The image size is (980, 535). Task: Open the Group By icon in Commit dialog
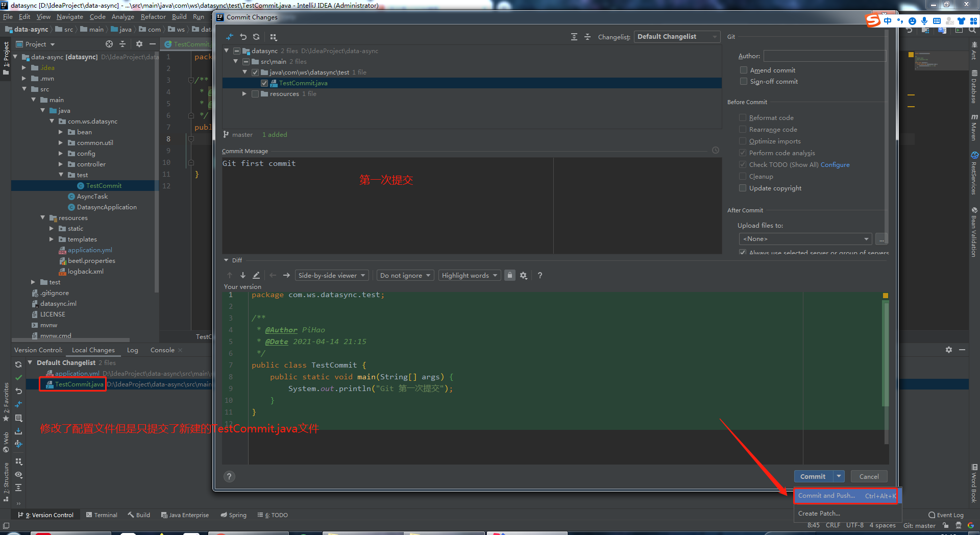[274, 37]
